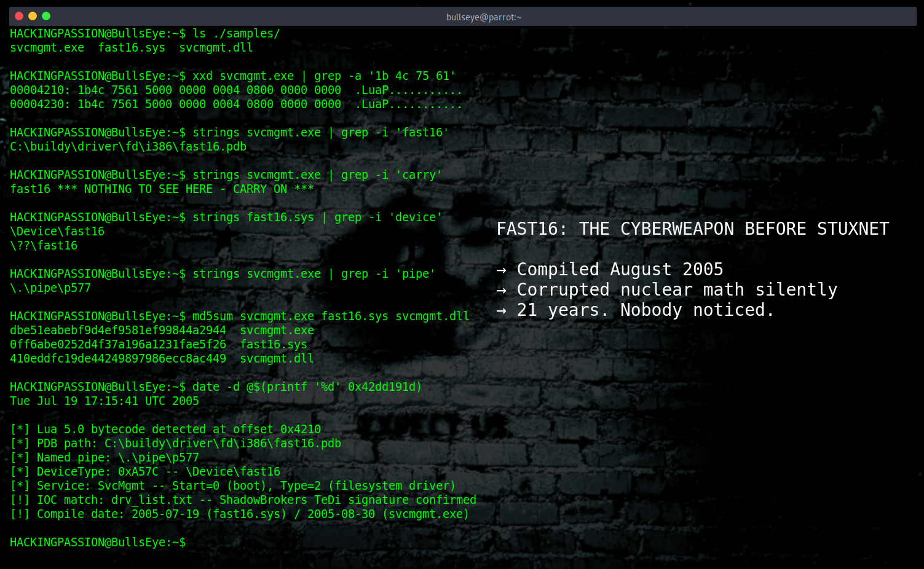
Task: Click the empty shell prompt at bottom
Action: 98,542
